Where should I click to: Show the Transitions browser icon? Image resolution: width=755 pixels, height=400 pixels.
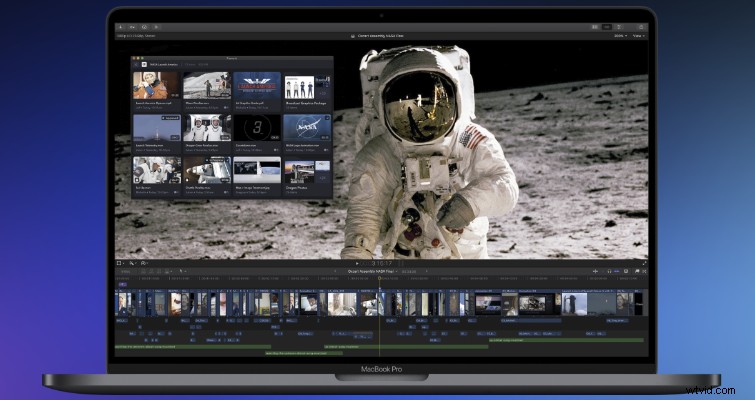click(x=644, y=271)
